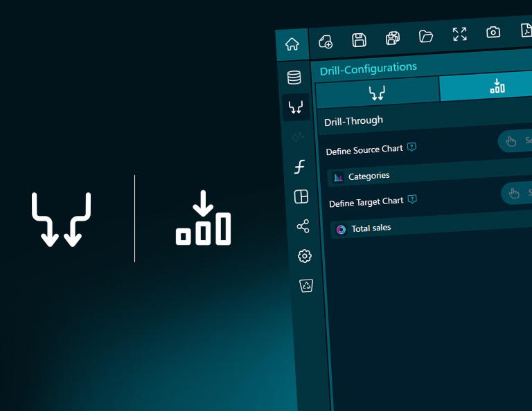The height and width of the screenshot is (411, 532).
Task: Open the database data source sidebar icon
Action: point(294,77)
